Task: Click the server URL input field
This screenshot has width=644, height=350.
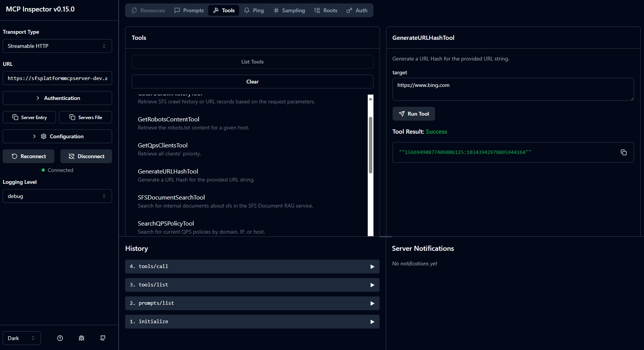Action: click(x=57, y=78)
